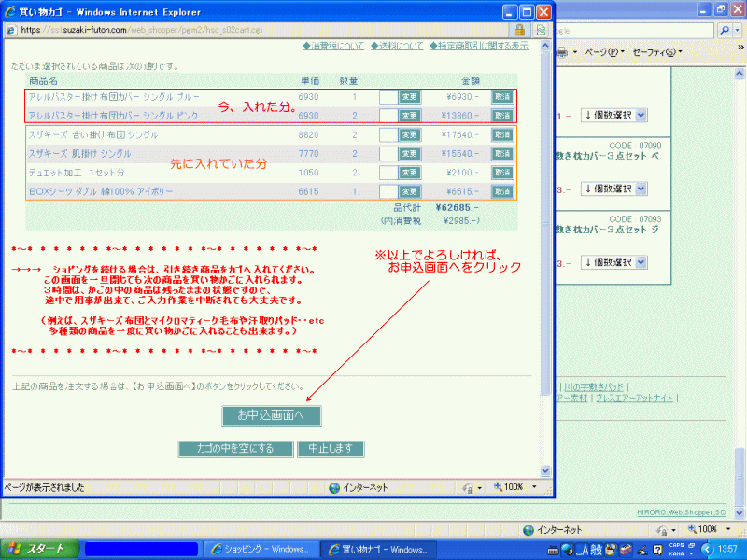Click the 取消 icon for アレルバスター ブルー row
Viewport: 747px width, 560px height.
tap(502, 96)
